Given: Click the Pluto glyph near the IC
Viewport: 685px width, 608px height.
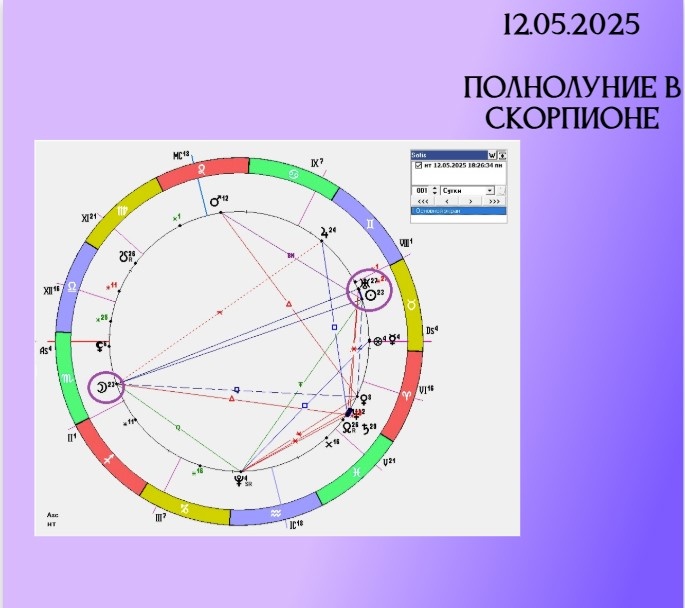Looking at the screenshot, I should point(239,481).
